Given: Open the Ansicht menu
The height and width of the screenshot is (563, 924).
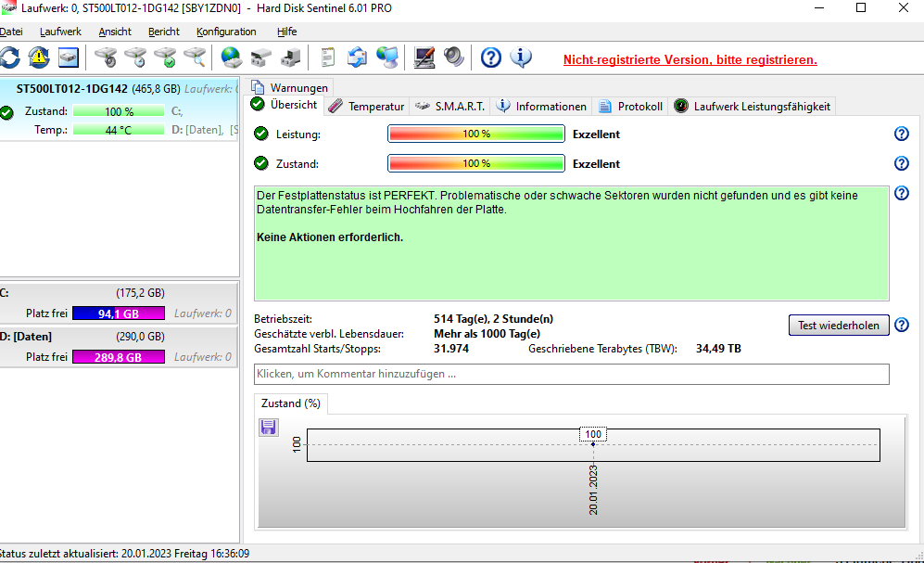Looking at the screenshot, I should [115, 32].
